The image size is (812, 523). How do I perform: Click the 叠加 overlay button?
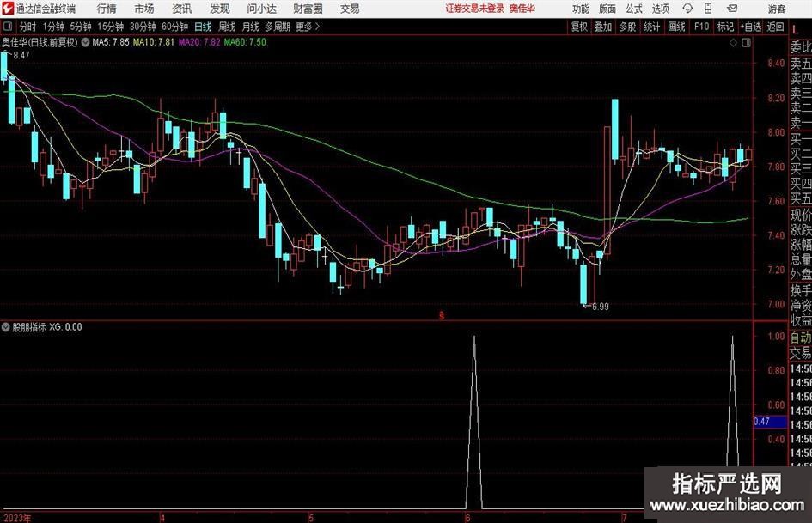tap(603, 27)
